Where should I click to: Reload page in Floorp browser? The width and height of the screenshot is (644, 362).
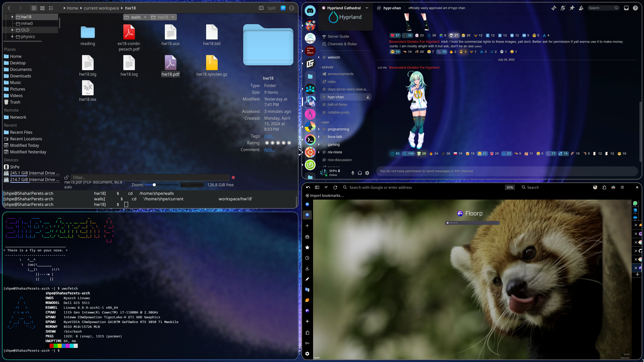[x=335, y=188]
